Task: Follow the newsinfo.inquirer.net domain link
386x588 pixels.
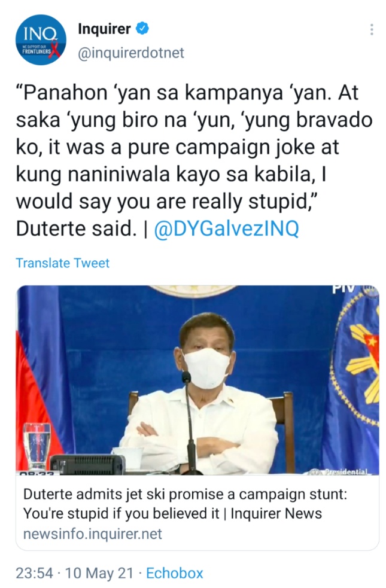Action: tap(93, 534)
